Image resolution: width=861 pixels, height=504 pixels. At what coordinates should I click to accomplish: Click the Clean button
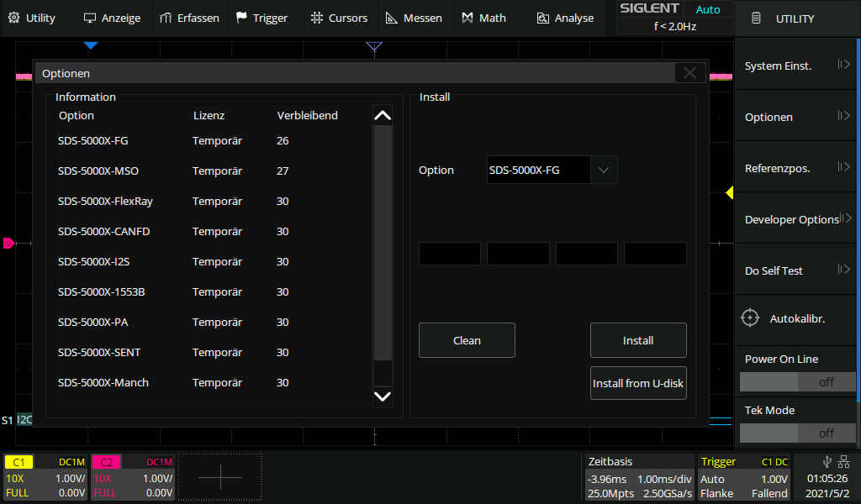(x=467, y=340)
